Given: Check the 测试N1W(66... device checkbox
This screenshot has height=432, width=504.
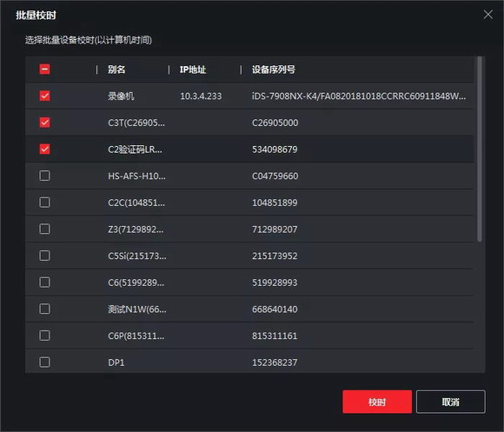Looking at the screenshot, I should click(44, 309).
